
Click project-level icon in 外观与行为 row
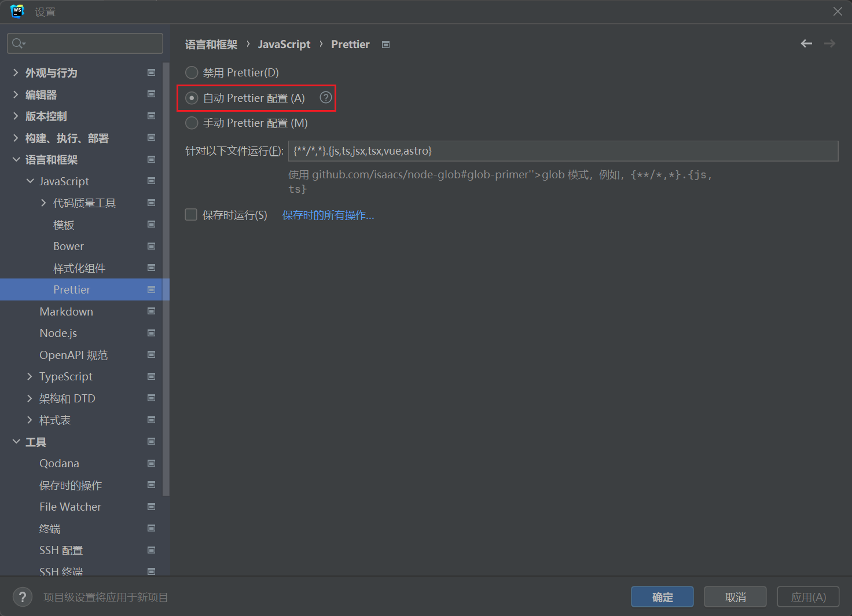152,72
